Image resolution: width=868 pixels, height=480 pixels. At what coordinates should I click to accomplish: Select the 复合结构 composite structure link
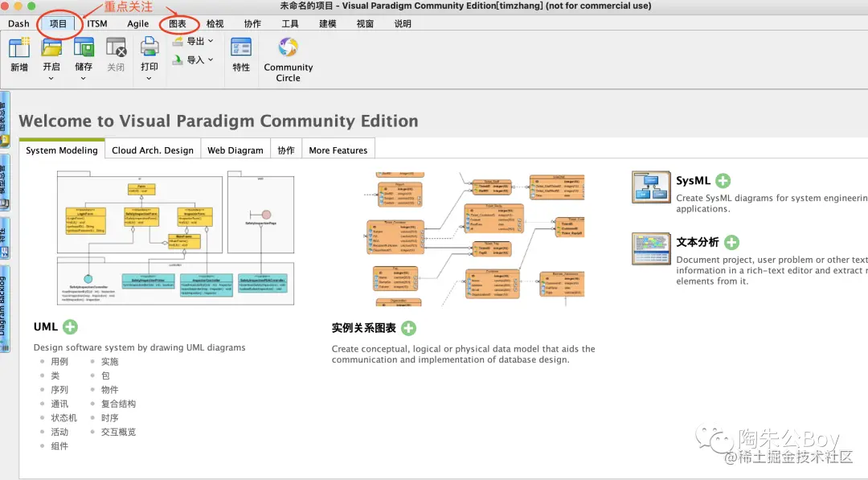[x=118, y=404]
